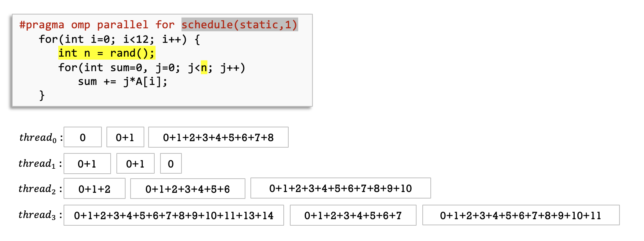Click the yellow-highlighted 'int n = rand();' line

coord(106,53)
